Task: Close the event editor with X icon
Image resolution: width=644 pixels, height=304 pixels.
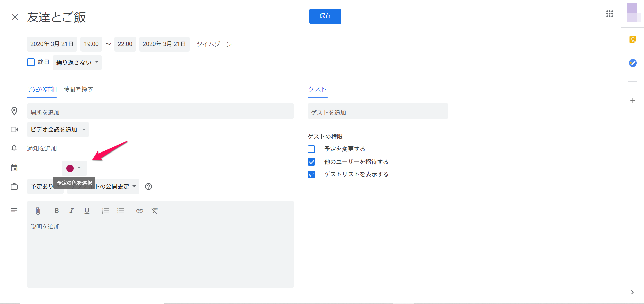Action: 15,17
